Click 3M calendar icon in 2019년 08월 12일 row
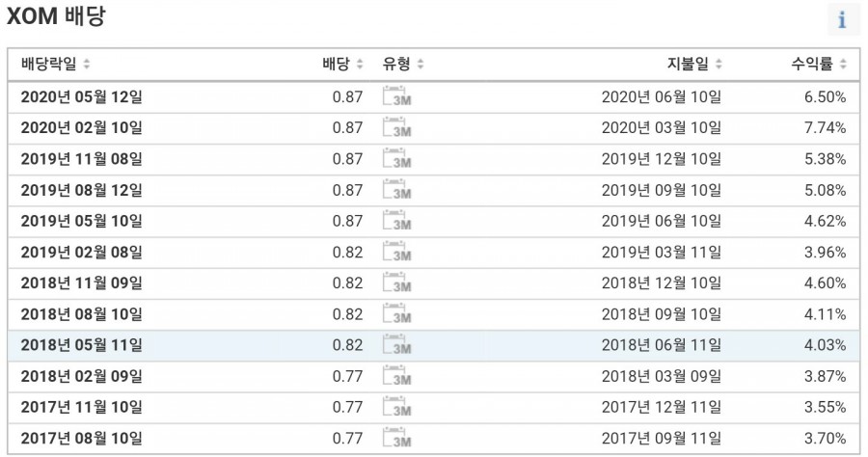 click(x=397, y=189)
